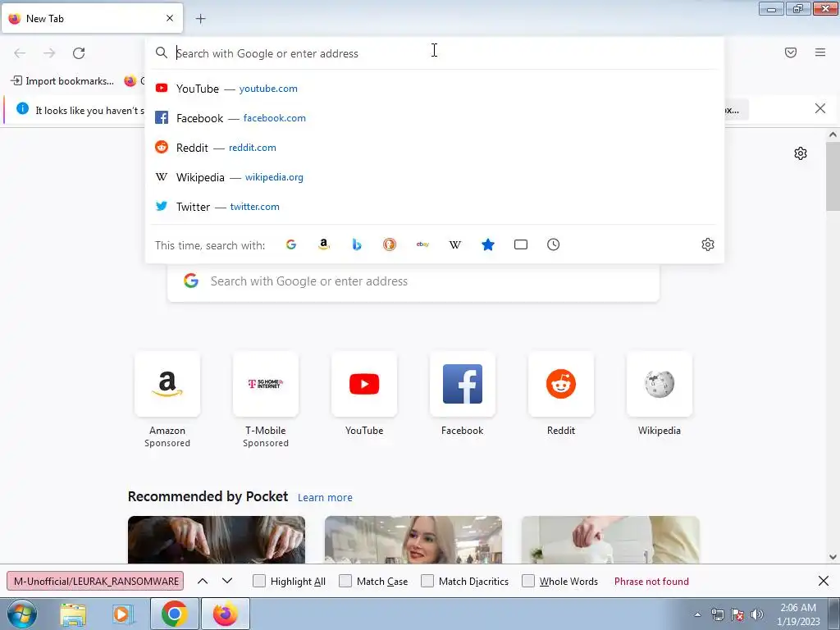This screenshot has width=840, height=630.
Task: Enable Whole Words checkbox
Action: (528, 582)
